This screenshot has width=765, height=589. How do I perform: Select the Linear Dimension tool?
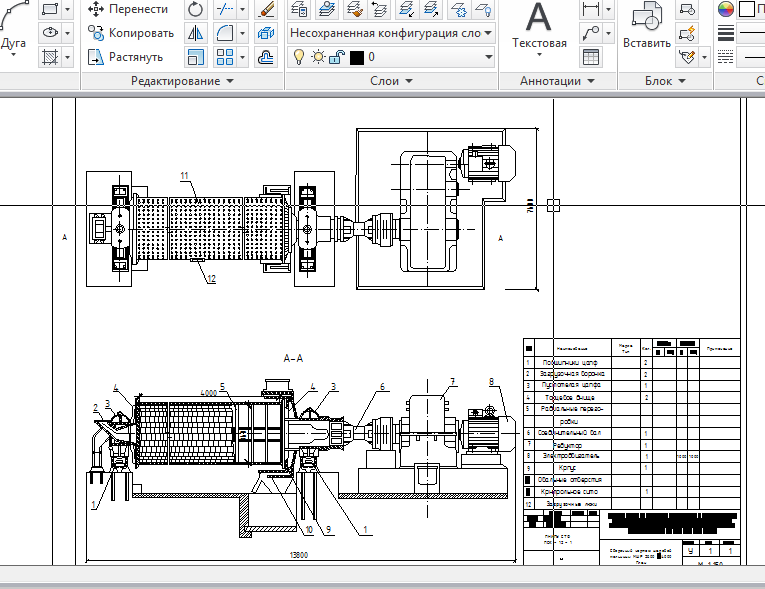tap(591, 9)
